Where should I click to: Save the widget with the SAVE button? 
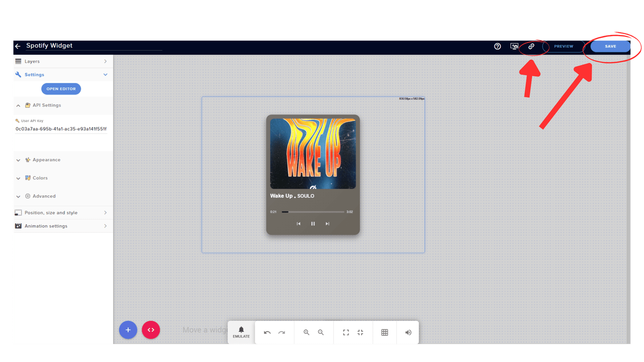[610, 46]
